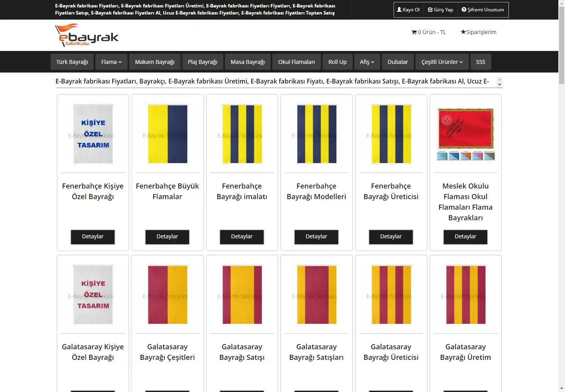
Task: Click the Şifremi Unuttum button
Action: [483, 10]
